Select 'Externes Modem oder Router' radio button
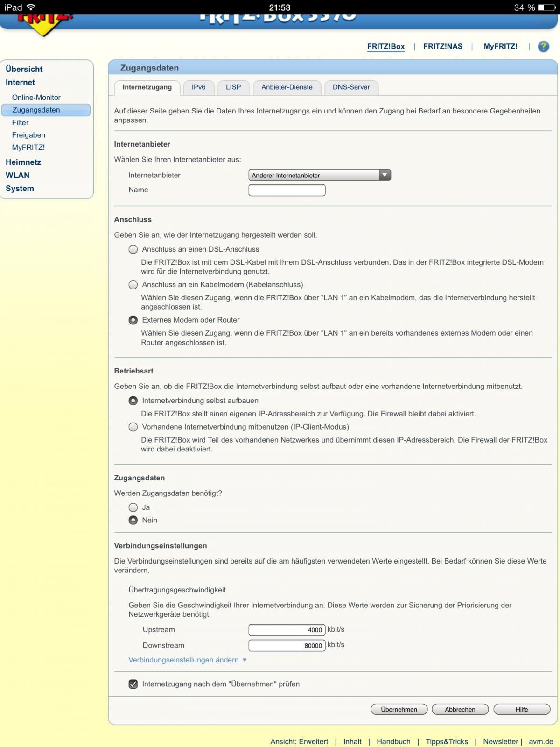The height and width of the screenshot is (747, 560). [x=133, y=320]
